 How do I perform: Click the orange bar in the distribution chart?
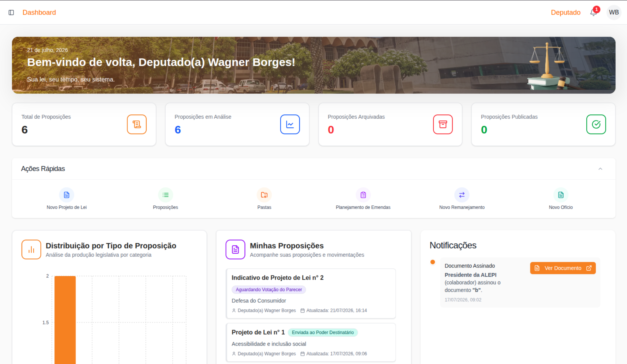(65, 320)
